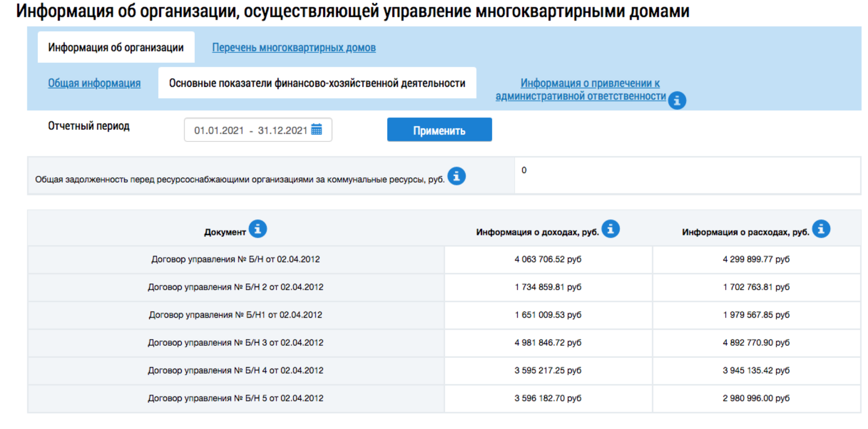Click income value 1 734 859.81 руб
868x429 pixels.
[548, 287]
